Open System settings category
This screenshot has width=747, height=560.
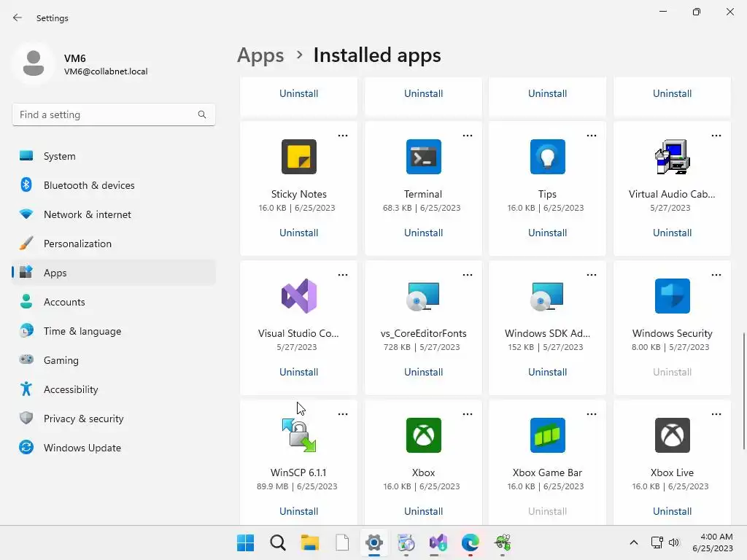point(114,156)
